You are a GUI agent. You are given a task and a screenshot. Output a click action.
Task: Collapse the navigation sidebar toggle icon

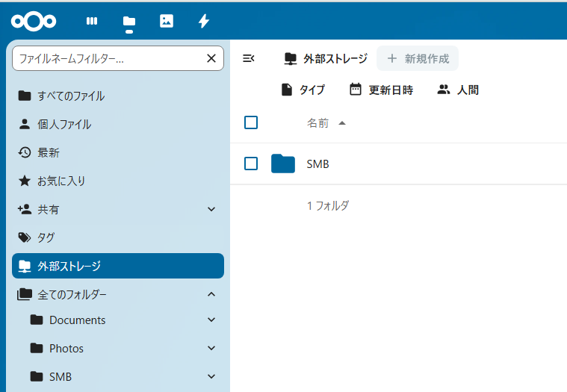pos(249,58)
